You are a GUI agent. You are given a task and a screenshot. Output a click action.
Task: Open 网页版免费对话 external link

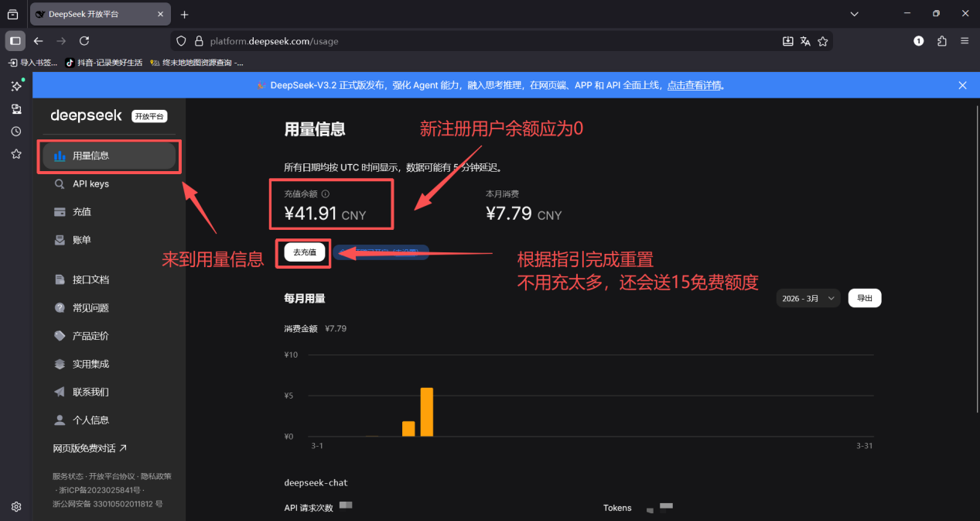tap(90, 448)
